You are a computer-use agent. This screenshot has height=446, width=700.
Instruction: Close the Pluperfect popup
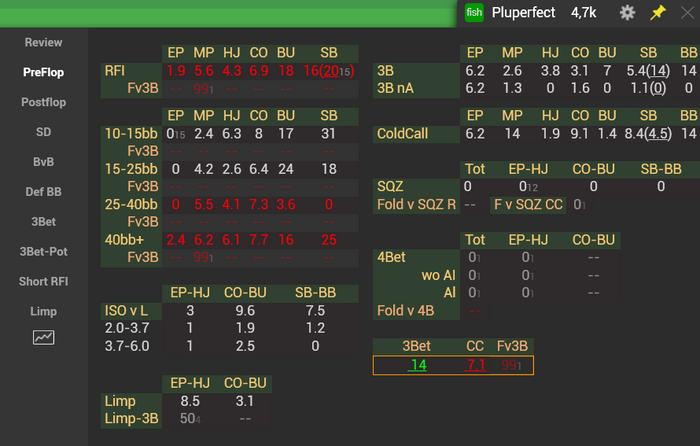pyautogui.click(x=688, y=13)
